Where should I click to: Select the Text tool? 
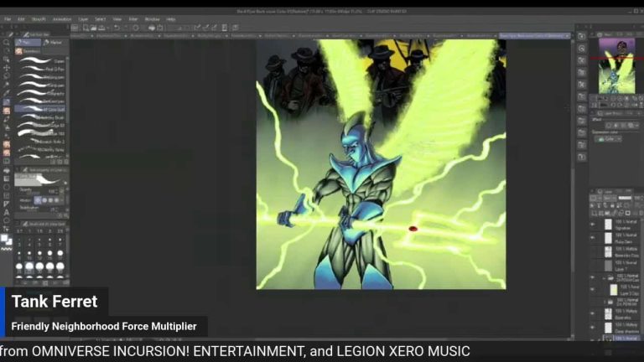pos(7,212)
